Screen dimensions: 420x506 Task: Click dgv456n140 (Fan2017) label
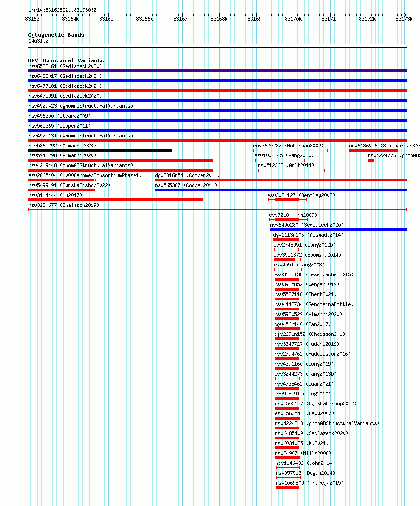[302, 324]
